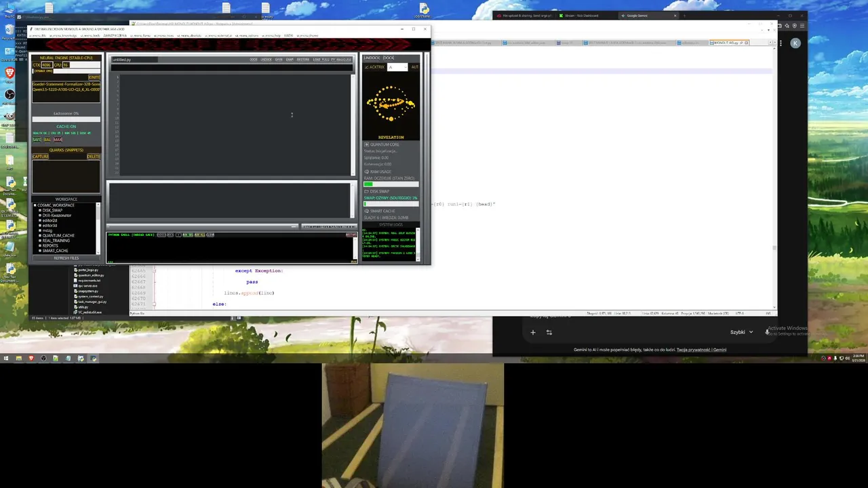Click the SMART CACHE section icon

click(x=366, y=211)
